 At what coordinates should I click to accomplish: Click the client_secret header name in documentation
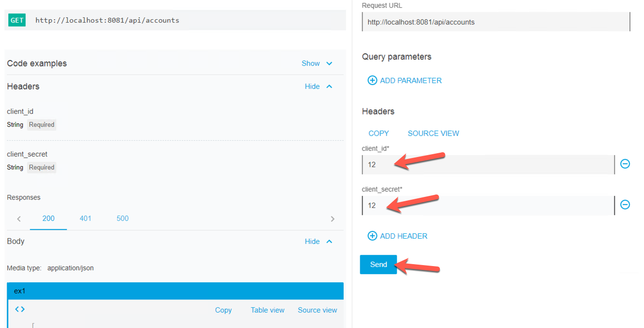coord(27,154)
